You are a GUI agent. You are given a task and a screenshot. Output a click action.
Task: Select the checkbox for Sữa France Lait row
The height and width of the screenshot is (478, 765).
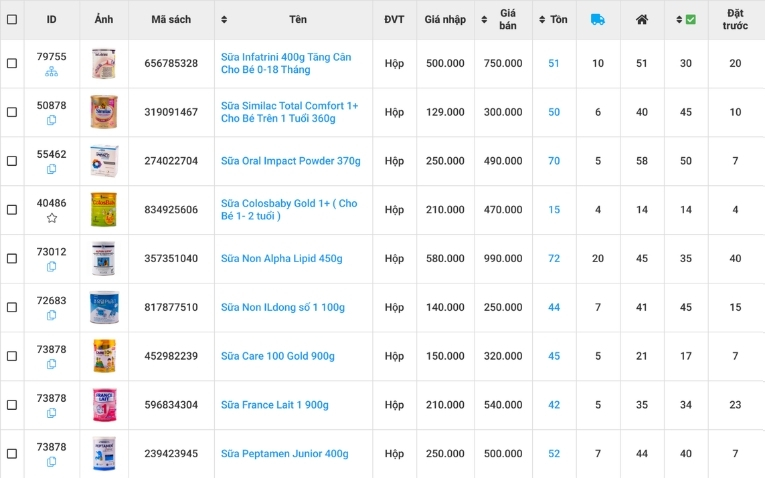[12, 405]
